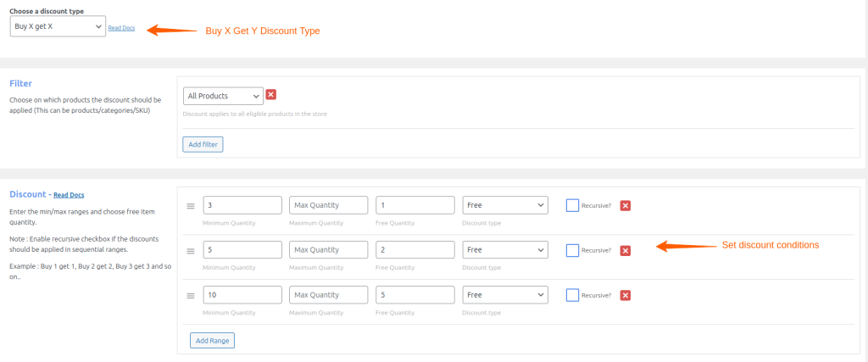The width and height of the screenshot is (868, 362).
Task: Remove the All Products filter with red X
Action: pos(270,95)
